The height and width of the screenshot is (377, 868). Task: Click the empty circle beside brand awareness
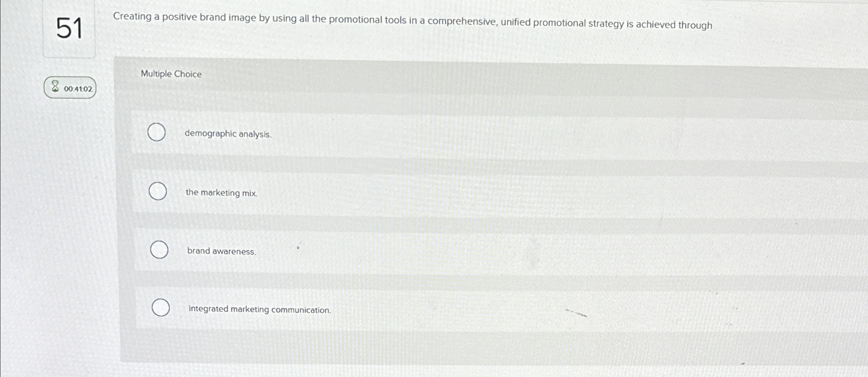pos(159,250)
